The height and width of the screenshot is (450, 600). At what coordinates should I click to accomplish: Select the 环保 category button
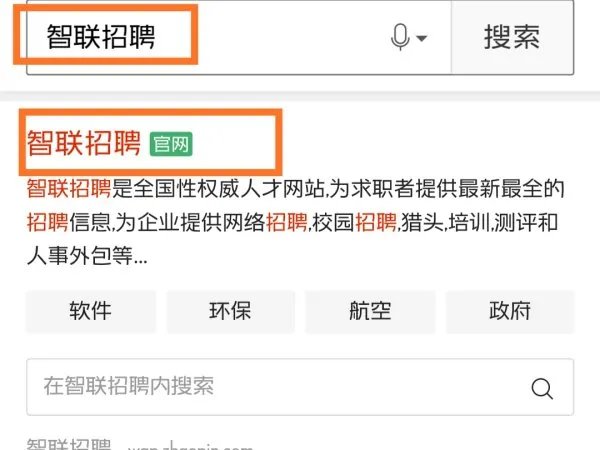(x=230, y=311)
